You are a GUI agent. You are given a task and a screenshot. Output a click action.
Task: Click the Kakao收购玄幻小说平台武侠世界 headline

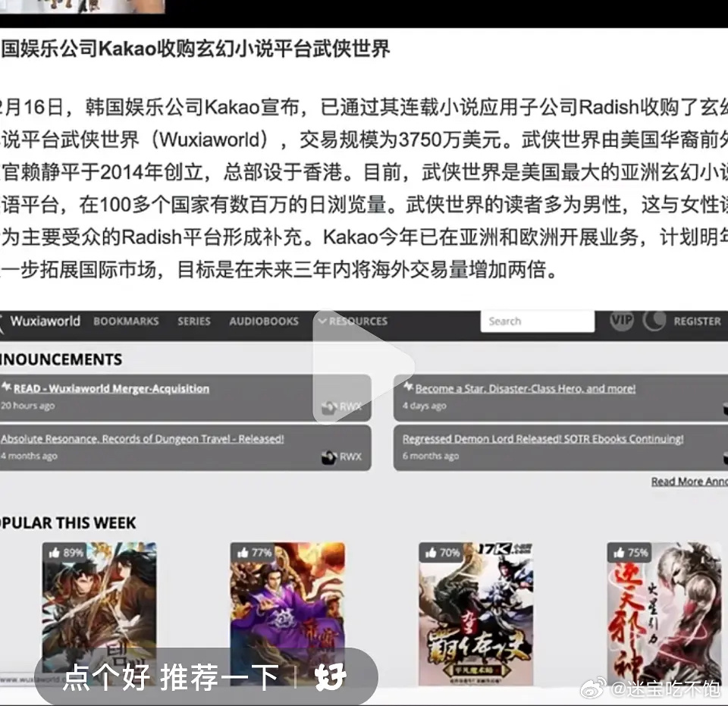tap(196, 49)
